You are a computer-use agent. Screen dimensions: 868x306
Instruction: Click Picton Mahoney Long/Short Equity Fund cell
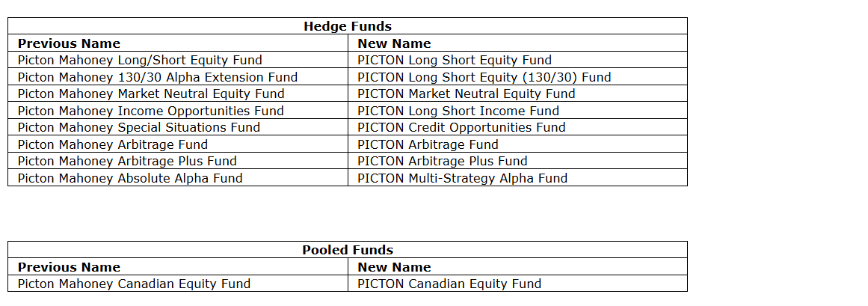(140, 60)
